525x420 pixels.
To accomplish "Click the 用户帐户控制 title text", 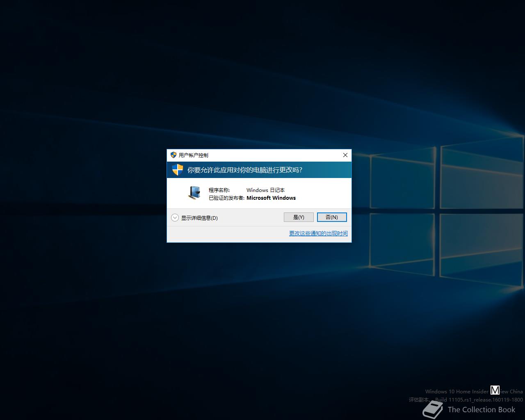I will (x=194, y=155).
